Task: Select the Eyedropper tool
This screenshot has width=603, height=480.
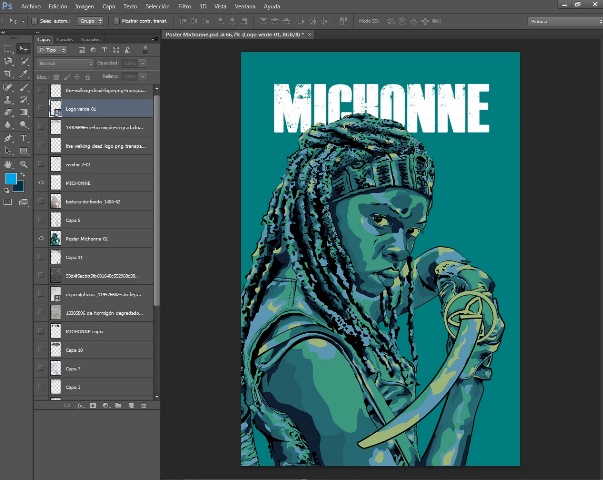Action: (x=24, y=74)
